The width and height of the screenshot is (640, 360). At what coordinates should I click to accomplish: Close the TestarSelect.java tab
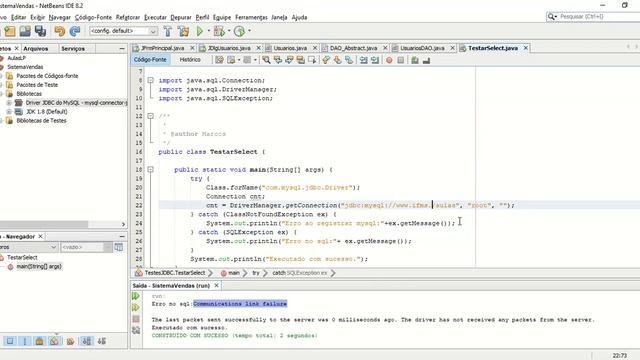tap(526, 48)
